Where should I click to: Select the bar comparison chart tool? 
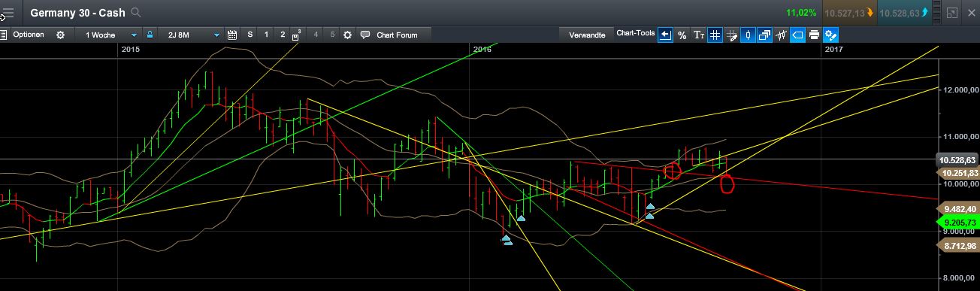pos(781,35)
